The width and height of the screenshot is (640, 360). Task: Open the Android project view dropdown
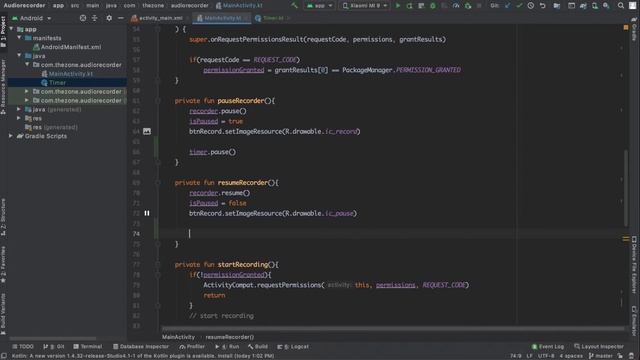[31, 18]
